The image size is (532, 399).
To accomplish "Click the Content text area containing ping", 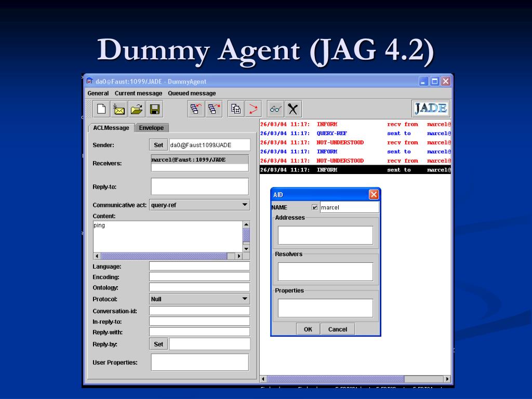I will [x=168, y=236].
